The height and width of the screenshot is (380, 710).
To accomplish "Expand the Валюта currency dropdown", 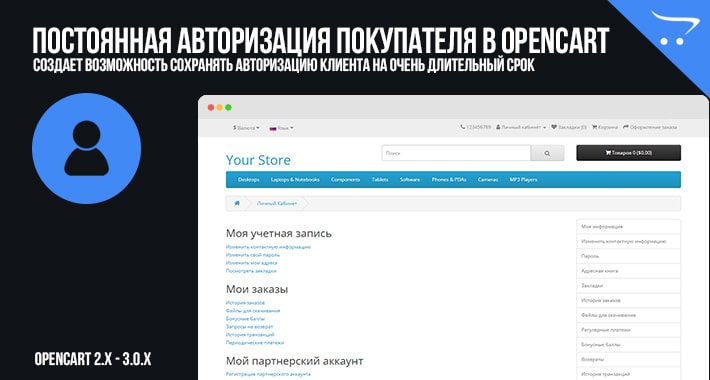I will (x=246, y=128).
